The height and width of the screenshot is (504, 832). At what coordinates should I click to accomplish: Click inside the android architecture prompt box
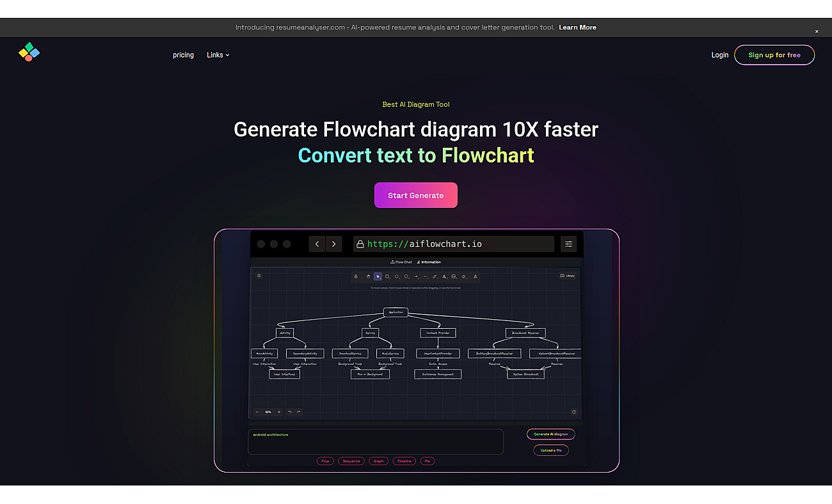coord(376,441)
